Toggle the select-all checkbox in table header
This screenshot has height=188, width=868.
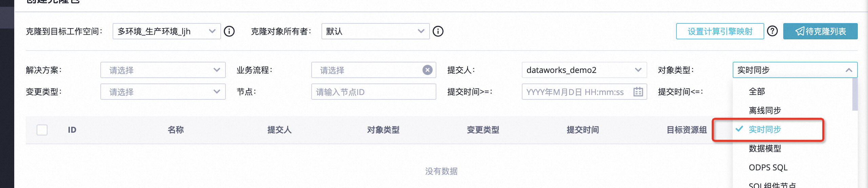[x=42, y=130]
